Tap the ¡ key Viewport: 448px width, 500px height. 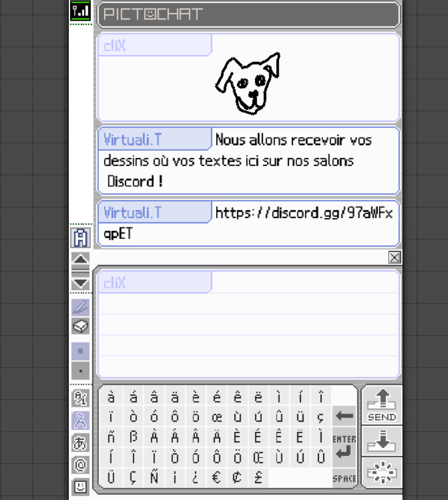pyautogui.click(x=175, y=477)
